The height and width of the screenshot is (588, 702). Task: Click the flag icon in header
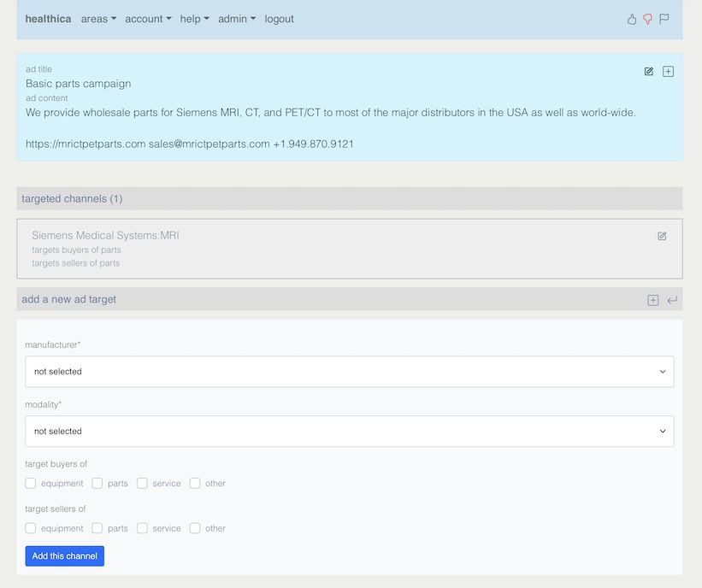664,19
